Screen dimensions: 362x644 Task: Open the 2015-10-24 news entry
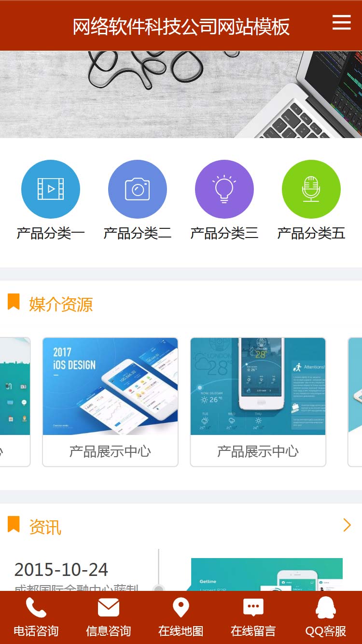click(61, 570)
